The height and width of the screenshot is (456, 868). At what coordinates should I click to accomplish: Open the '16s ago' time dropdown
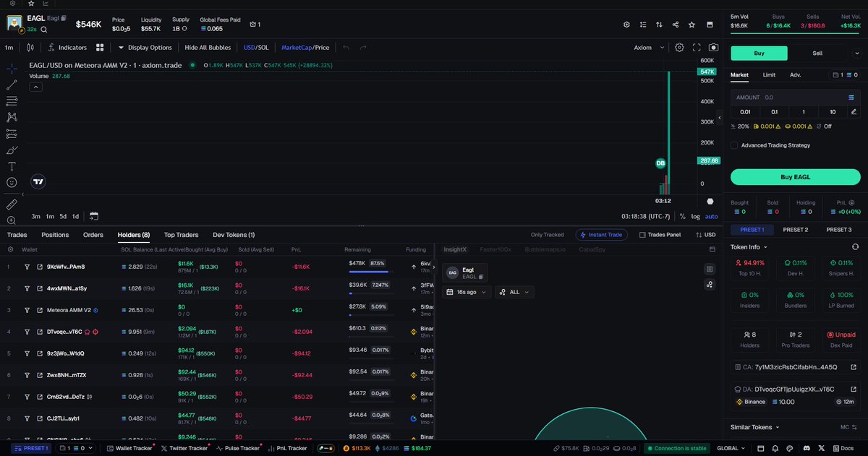coord(467,292)
